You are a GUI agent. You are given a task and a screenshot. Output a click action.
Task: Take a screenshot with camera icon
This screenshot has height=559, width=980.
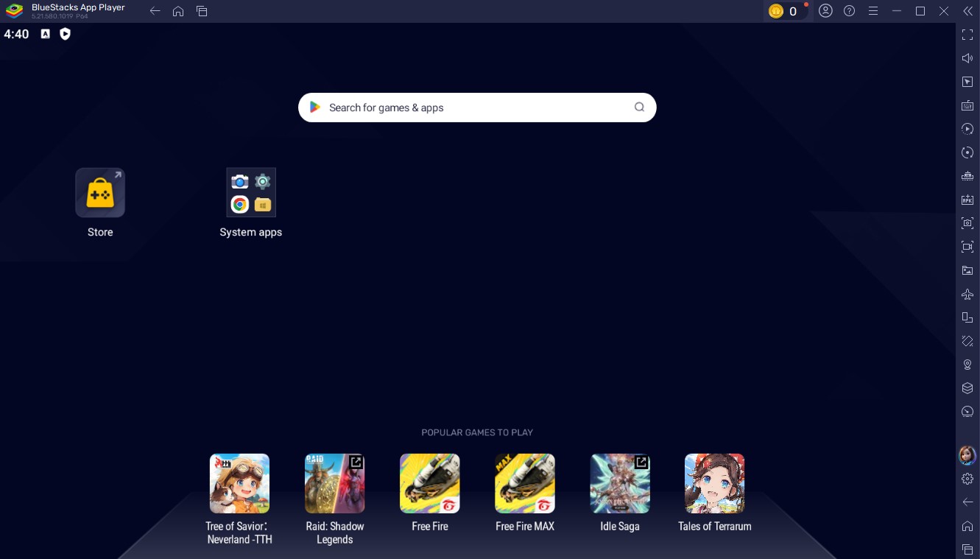click(967, 223)
